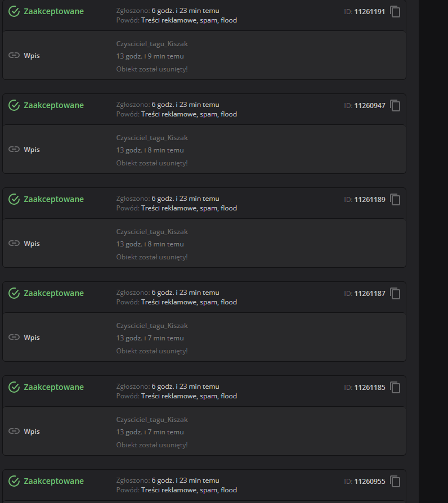The image size is (448, 503).
Task: Hit the copy icon for ID 11260955
Action: coord(395,481)
